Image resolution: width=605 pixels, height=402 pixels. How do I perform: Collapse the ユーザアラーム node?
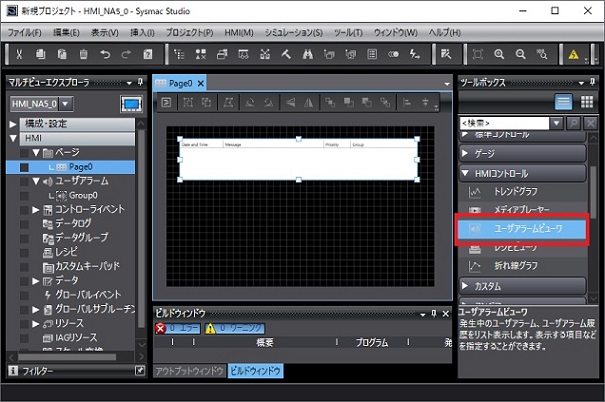[x=36, y=181]
